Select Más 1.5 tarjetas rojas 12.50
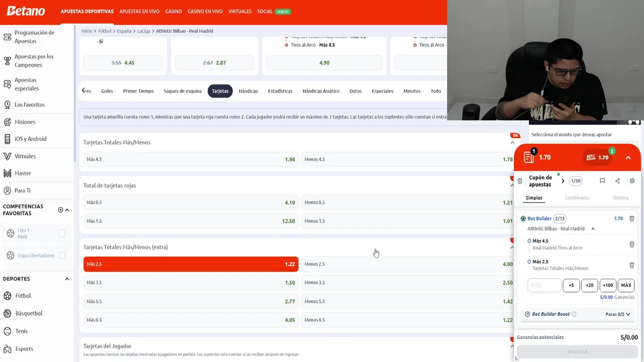 click(x=191, y=221)
